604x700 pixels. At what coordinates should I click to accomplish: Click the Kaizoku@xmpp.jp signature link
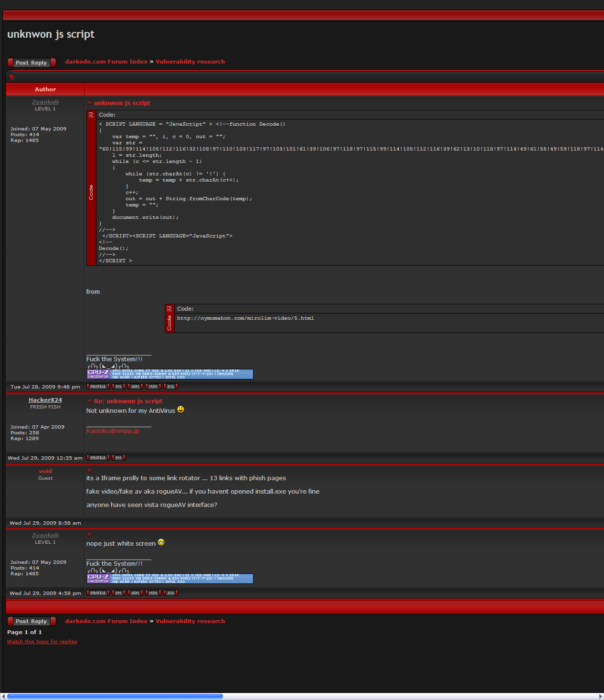point(113,431)
